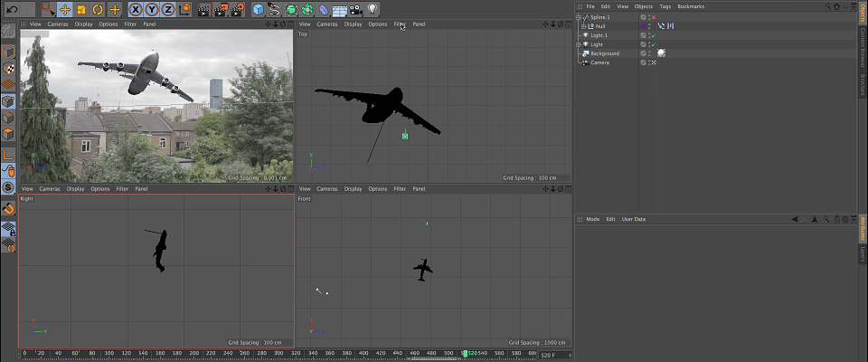Activate the Scale tool
Screen dimensions: 868x362
point(81,9)
